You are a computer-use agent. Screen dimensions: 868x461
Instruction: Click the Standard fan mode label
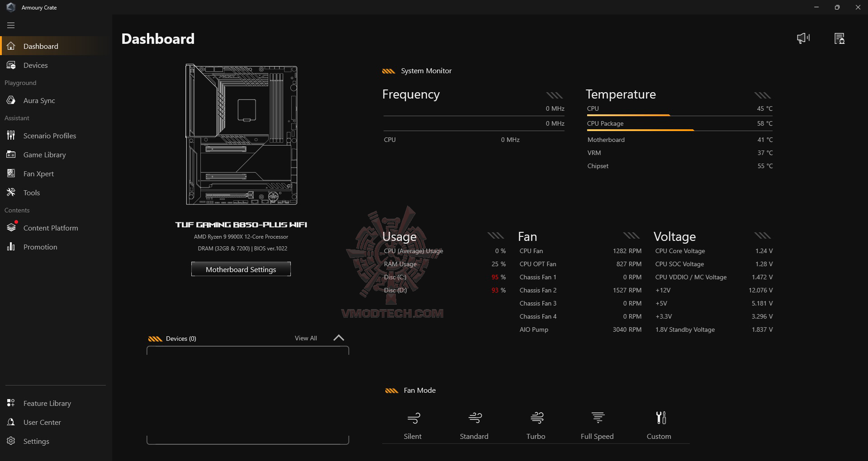click(474, 436)
